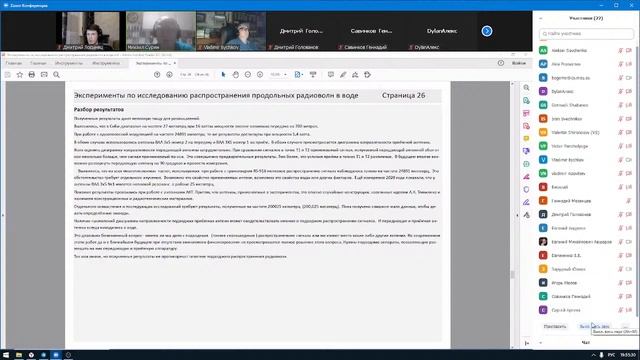
Task: Collapse the Acrobat right tools pane arrow
Action: click(518, 215)
